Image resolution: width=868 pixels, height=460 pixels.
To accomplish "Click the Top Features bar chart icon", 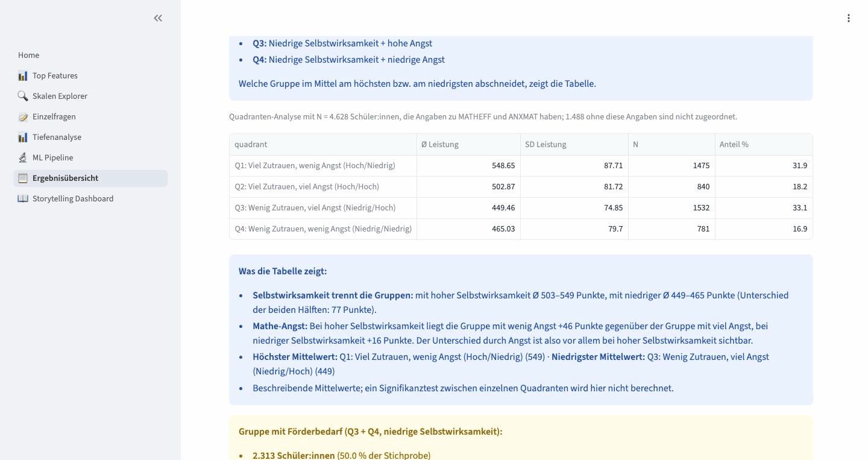I will (x=23, y=76).
